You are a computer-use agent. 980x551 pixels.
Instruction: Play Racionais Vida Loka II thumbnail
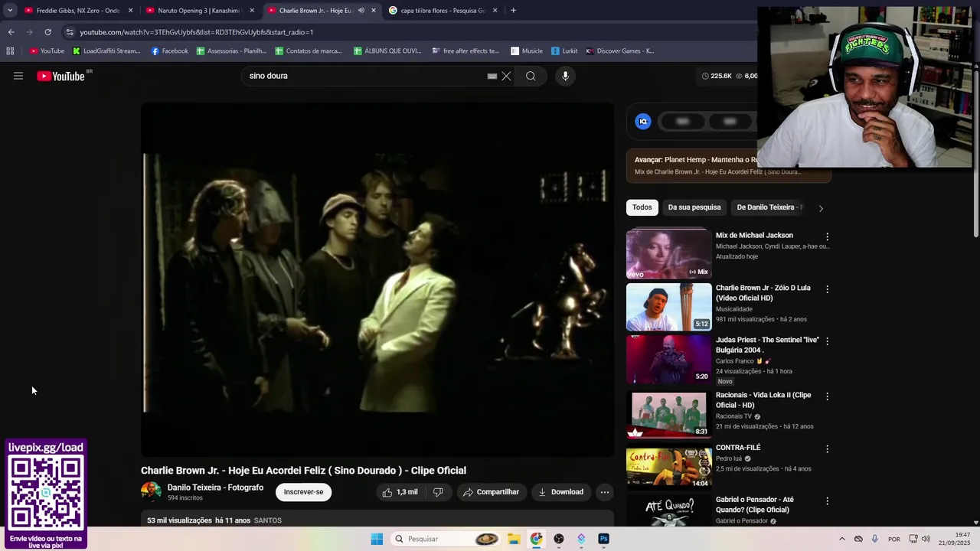point(669,414)
